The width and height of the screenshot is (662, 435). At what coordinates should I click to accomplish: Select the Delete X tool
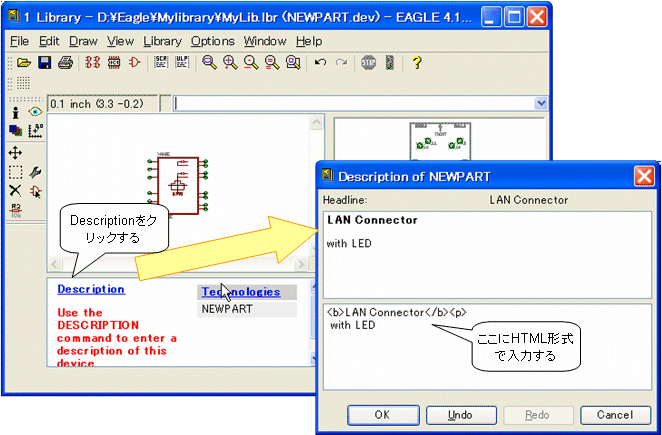(15, 191)
